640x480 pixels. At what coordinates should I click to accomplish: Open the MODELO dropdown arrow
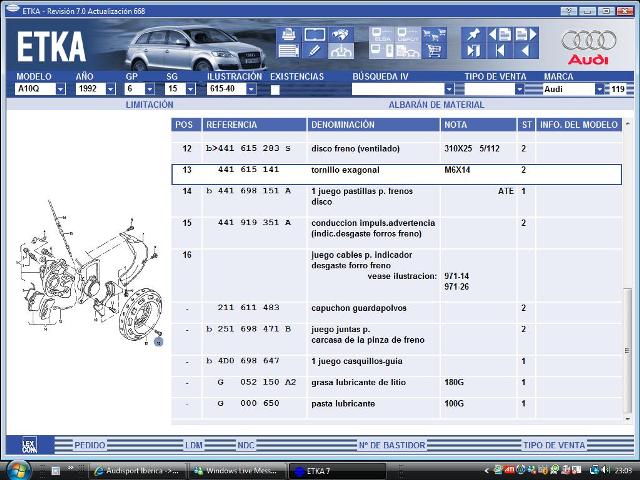point(60,89)
